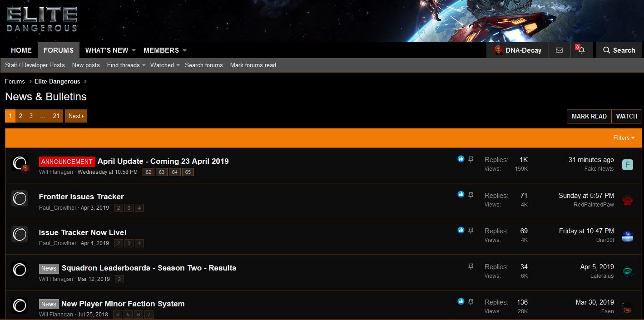Open the alerts bell icon
Viewport: 644px width, 320px height.
(x=581, y=50)
